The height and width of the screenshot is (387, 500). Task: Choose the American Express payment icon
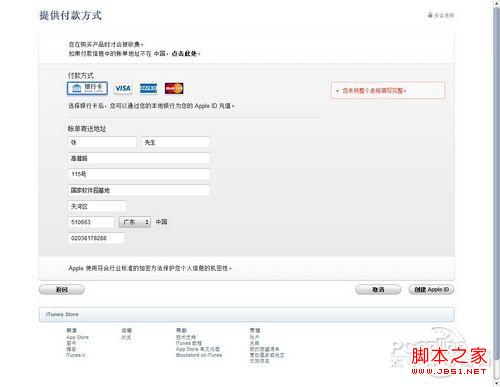pos(148,88)
